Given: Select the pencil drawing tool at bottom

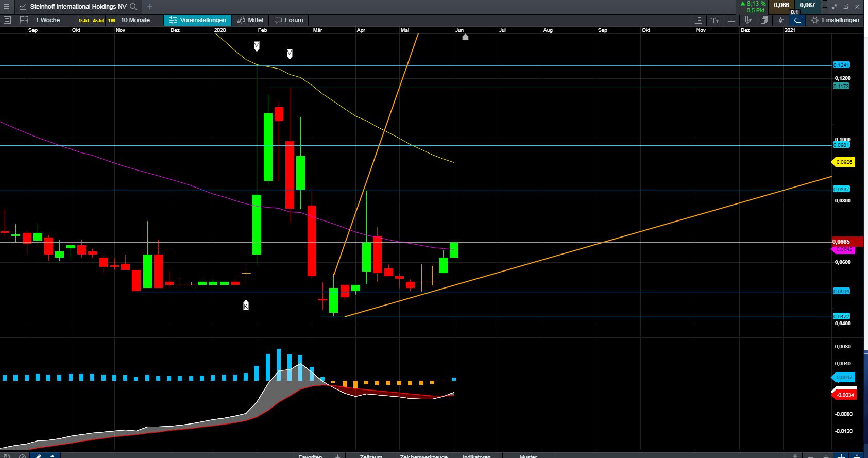Looking at the screenshot, I should [38, 455].
